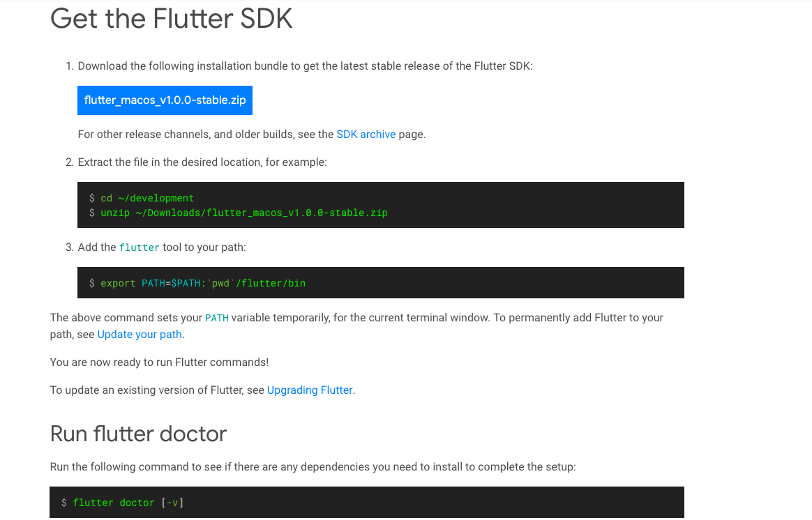
Task: Click the ready to run Flutter commands sentence
Action: click(x=159, y=362)
